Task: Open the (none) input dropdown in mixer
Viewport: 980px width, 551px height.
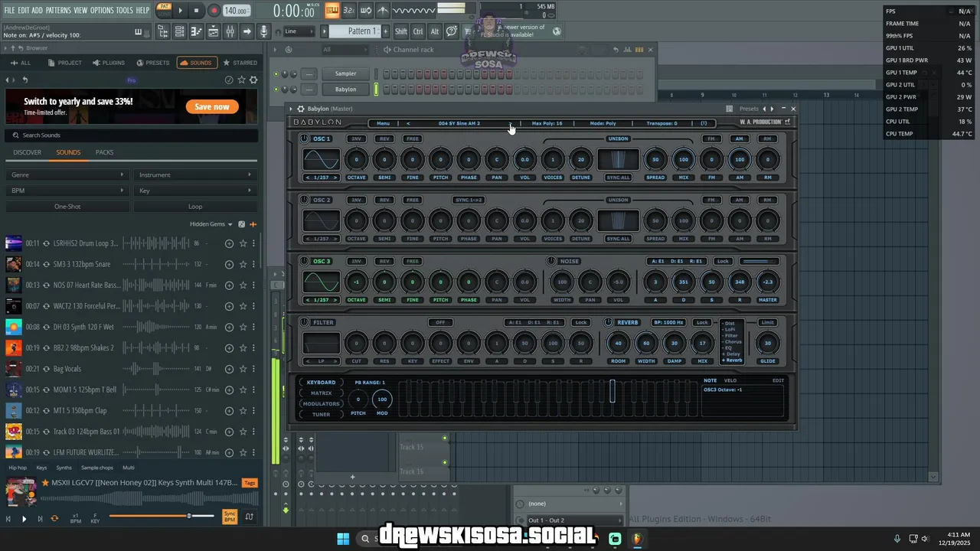Action: click(574, 504)
